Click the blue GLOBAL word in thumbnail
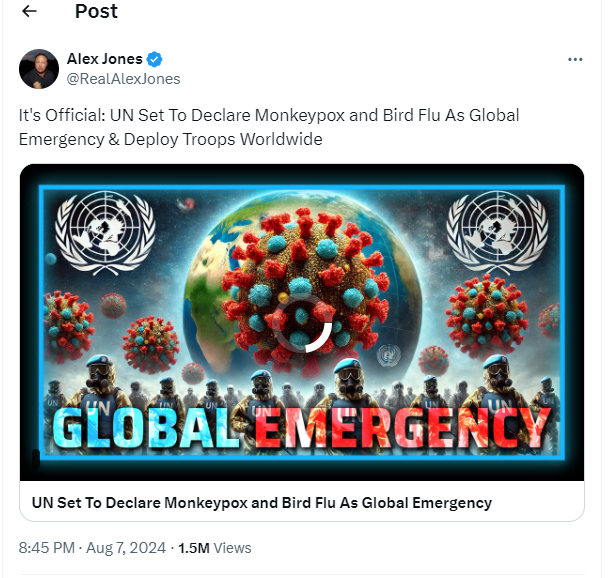This screenshot has height=578, width=612. pos(146,427)
